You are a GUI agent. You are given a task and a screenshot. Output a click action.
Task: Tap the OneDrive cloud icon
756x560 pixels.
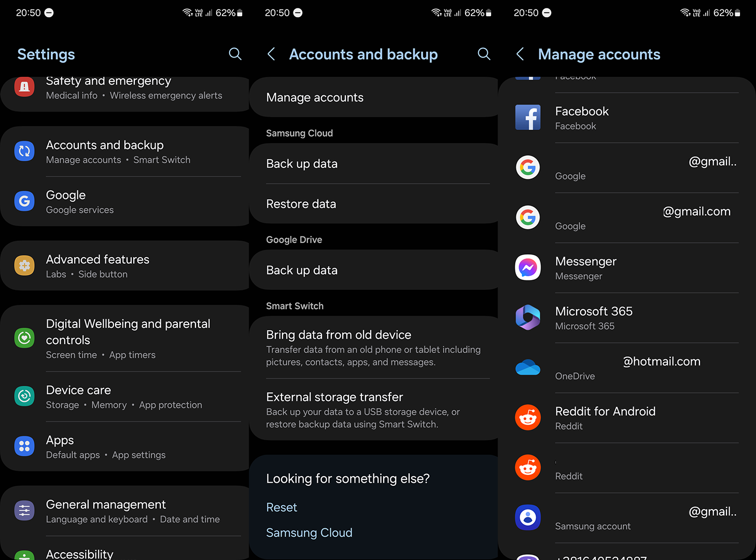coord(528,367)
